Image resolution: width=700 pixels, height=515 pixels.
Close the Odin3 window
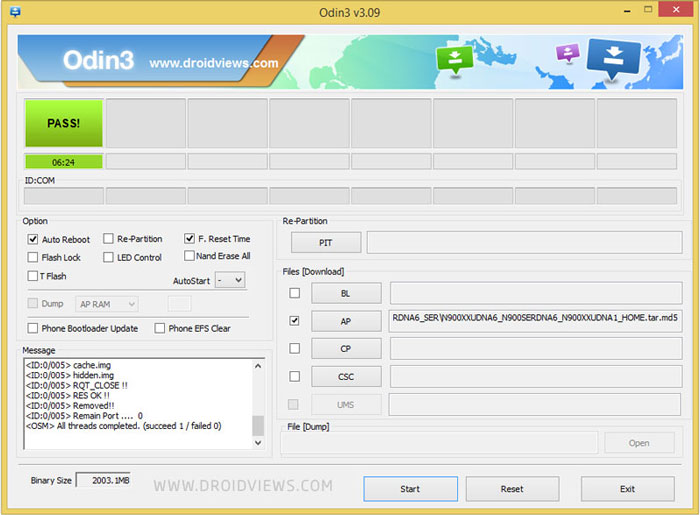676,9
